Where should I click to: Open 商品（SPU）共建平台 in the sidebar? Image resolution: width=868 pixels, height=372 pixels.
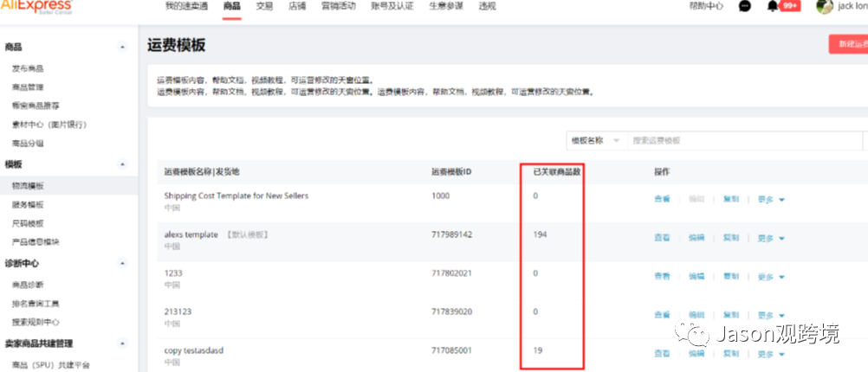coord(51,365)
